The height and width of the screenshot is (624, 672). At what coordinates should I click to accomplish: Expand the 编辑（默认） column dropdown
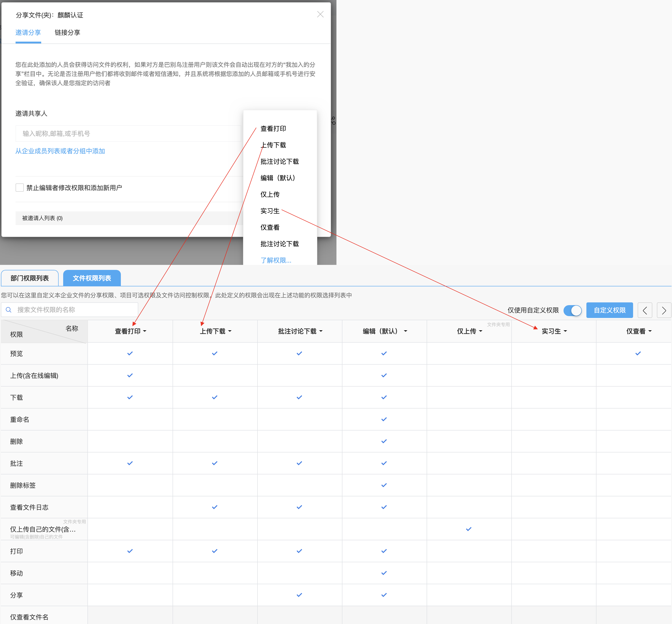click(x=405, y=331)
